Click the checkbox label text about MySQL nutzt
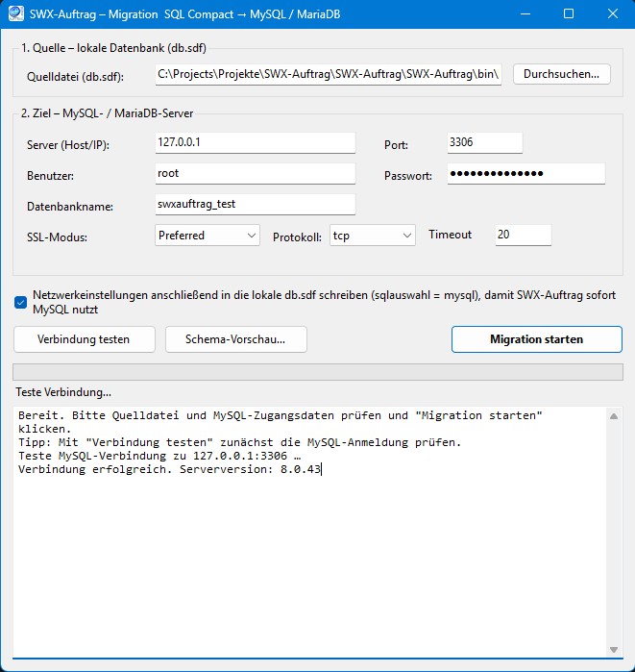 tap(324, 302)
